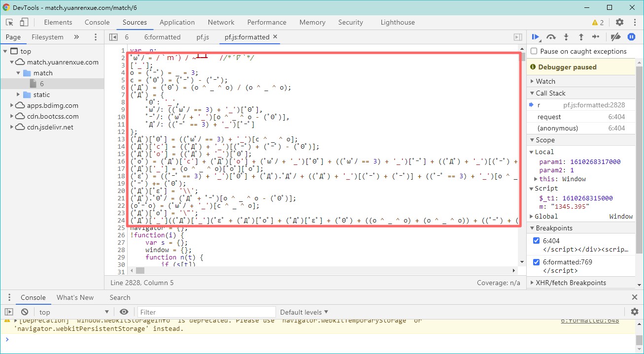This screenshot has width=644, height=354.
Task: Open the 6:formatted:648 source link
Action: (590, 321)
